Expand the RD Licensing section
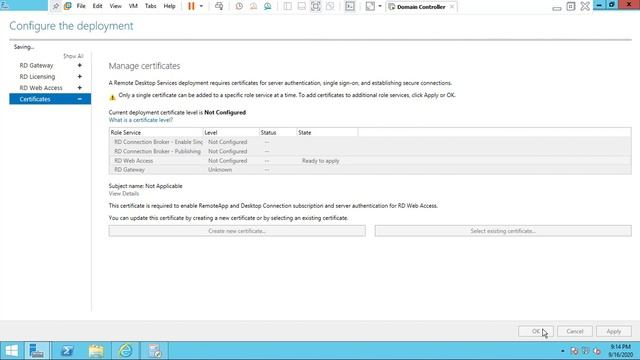 (x=80, y=77)
